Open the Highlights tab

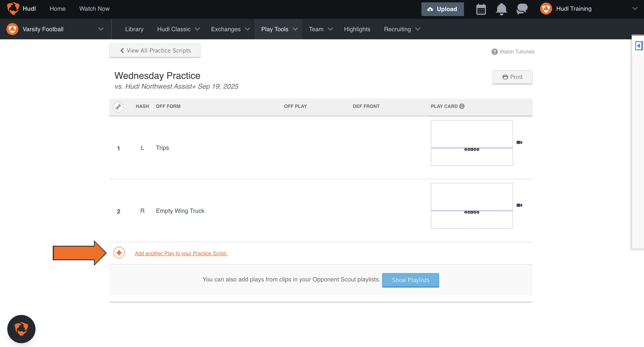pyautogui.click(x=357, y=29)
